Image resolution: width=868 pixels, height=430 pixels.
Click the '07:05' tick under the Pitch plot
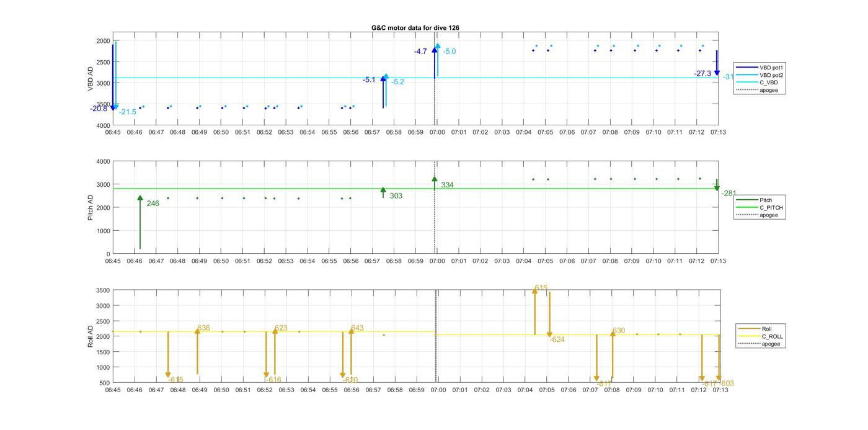545,261
